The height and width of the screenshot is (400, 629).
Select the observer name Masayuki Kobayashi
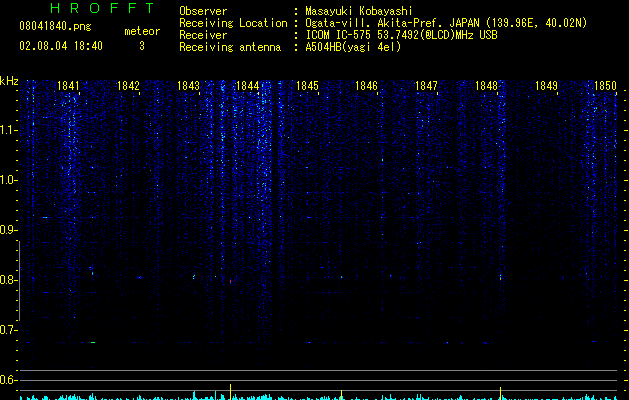[359, 11]
